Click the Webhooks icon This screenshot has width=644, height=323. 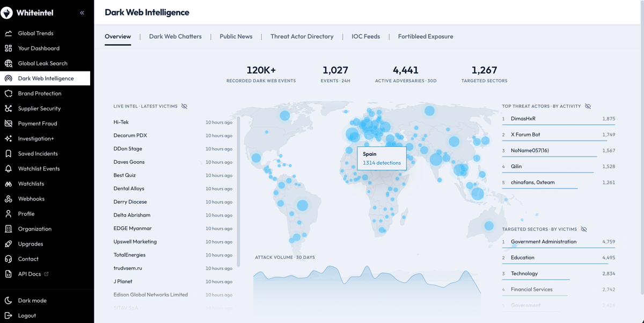coord(9,199)
